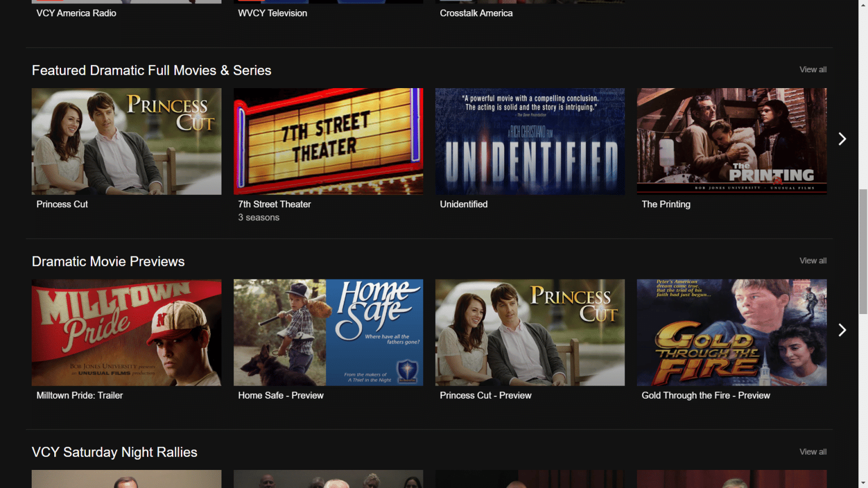Image resolution: width=868 pixels, height=488 pixels.
Task: View all Dramatic Movie Previews
Action: [813, 260]
